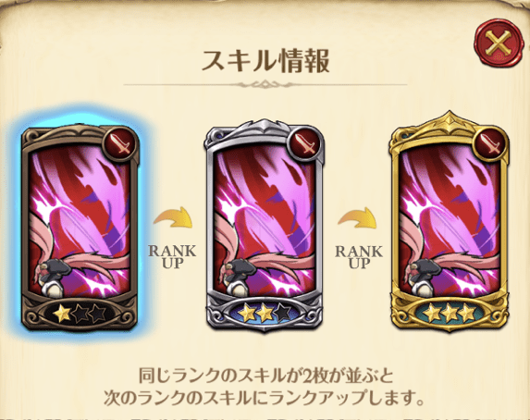The width and height of the screenshot is (530, 420).
Task: Click the first curved rank-up arrow
Action: tap(173, 218)
